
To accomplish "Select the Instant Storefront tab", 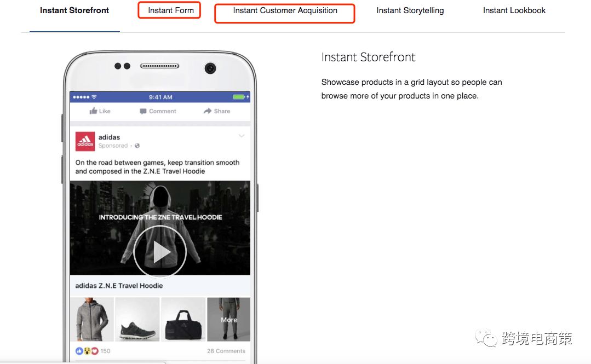I will click(74, 10).
